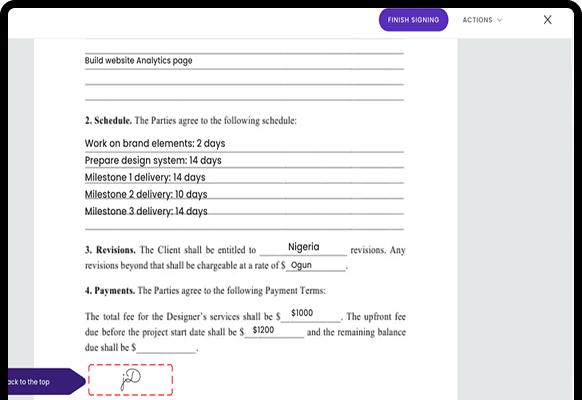Image resolution: width=582 pixels, height=400 pixels.
Task: Select 'Milestone 3 delivery: 14 days' line
Action: coord(244,211)
